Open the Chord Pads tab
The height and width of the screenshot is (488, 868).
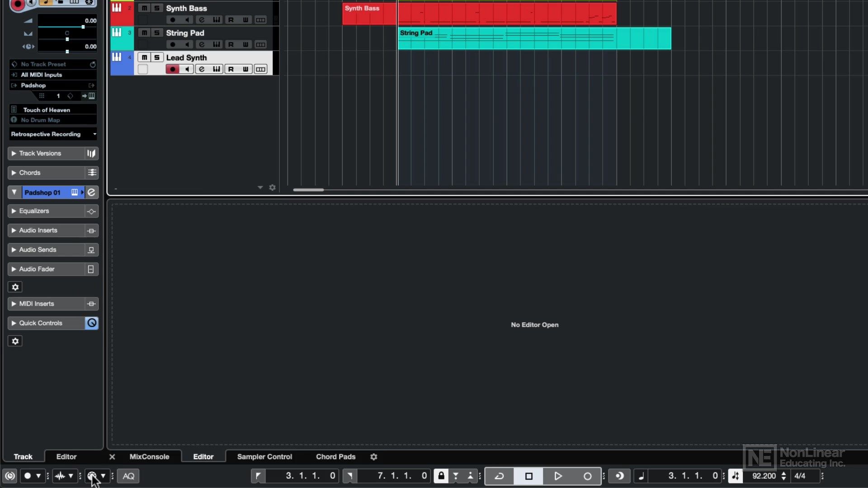click(336, 457)
